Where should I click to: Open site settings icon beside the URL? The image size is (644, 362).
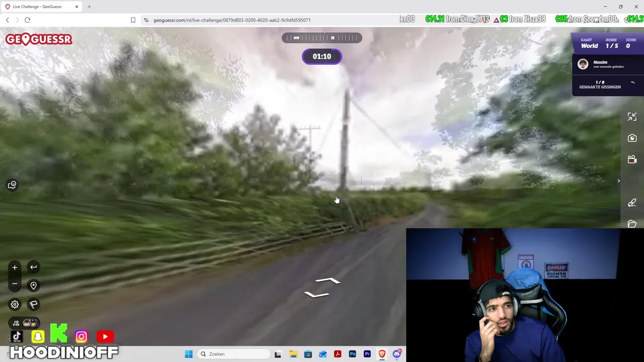pos(146,20)
